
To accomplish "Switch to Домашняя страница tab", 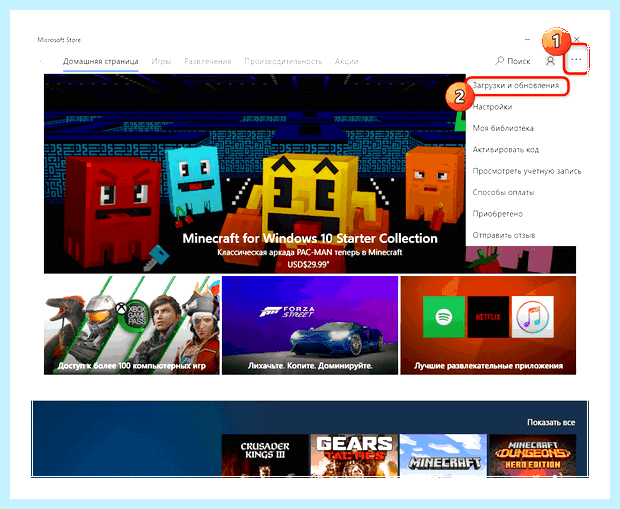I will pos(100,61).
